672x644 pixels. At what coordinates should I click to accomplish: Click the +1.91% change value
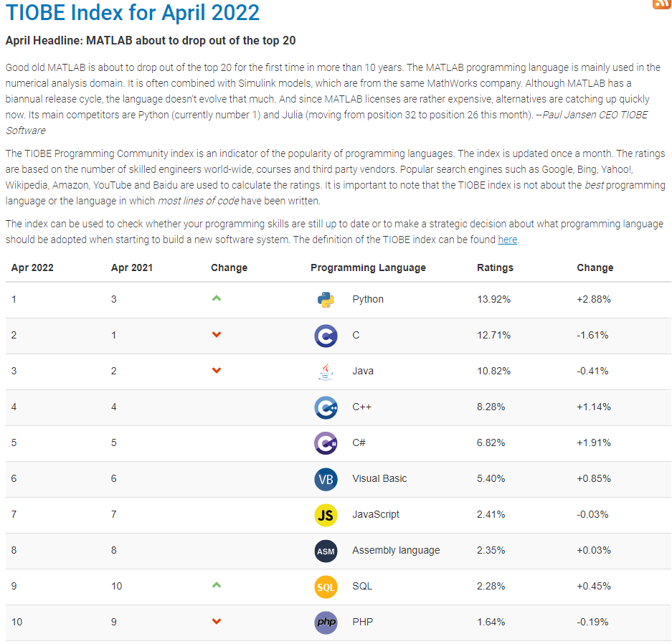(594, 442)
